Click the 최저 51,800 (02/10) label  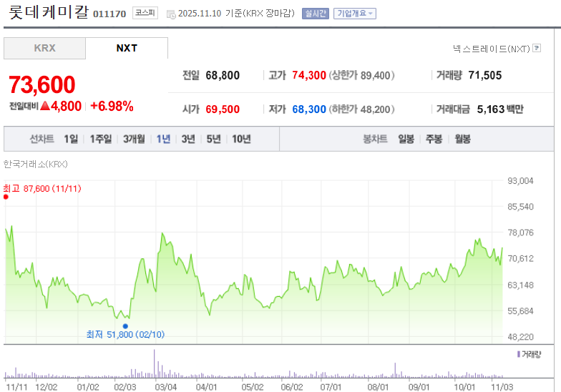point(125,335)
